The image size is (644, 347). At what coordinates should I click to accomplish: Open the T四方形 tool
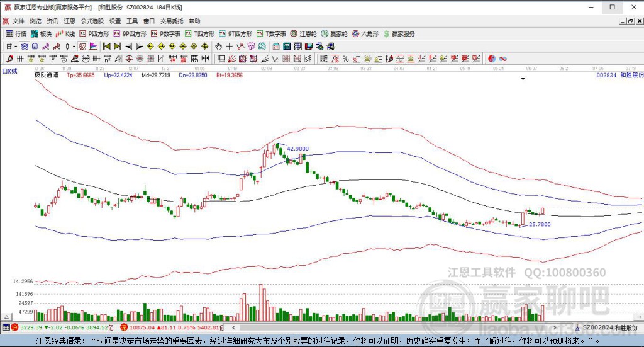pyautogui.click(x=199, y=34)
